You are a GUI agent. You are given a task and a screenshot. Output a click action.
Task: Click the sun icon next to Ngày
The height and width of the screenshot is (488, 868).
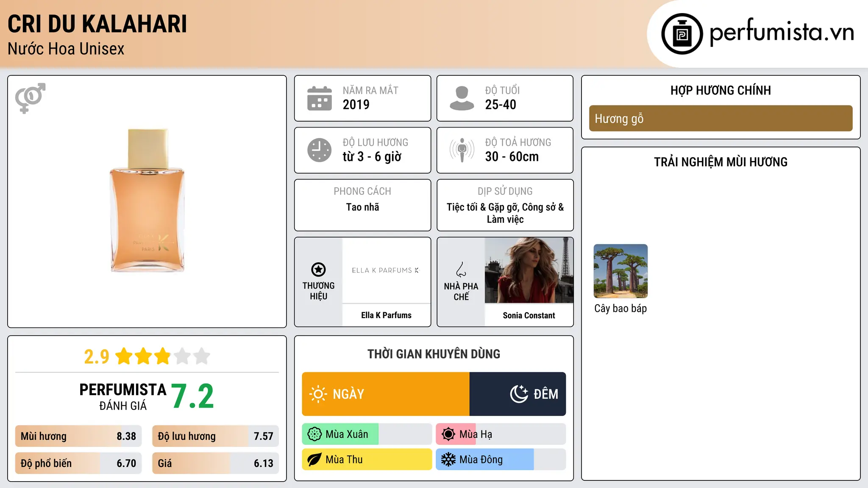click(x=318, y=394)
